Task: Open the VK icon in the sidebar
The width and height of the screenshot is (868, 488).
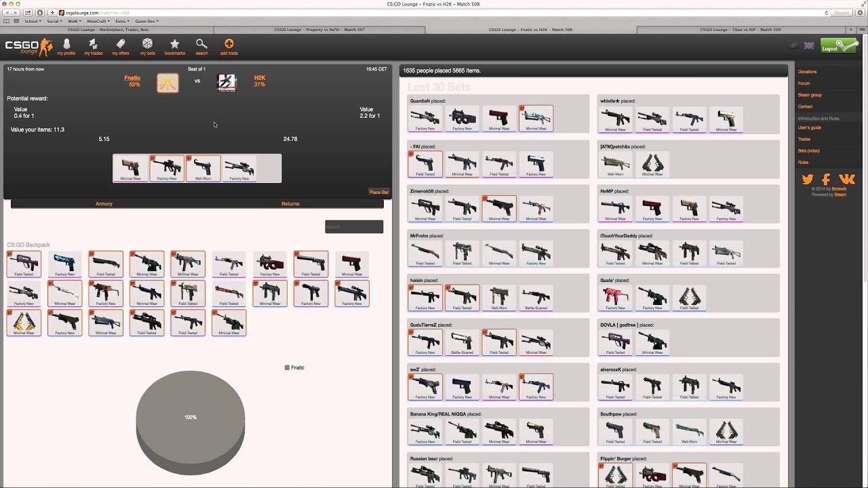Action: tap(847, 180)
